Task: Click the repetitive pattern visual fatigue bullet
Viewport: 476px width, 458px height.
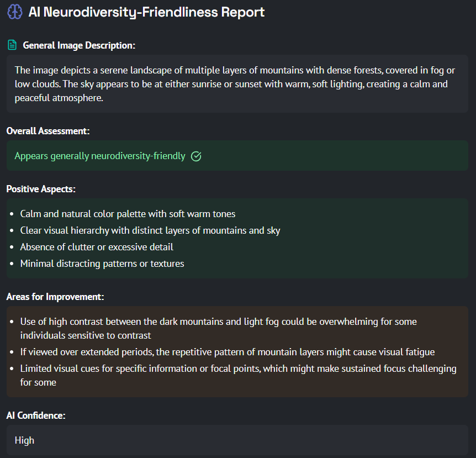Action: point(228,352)
